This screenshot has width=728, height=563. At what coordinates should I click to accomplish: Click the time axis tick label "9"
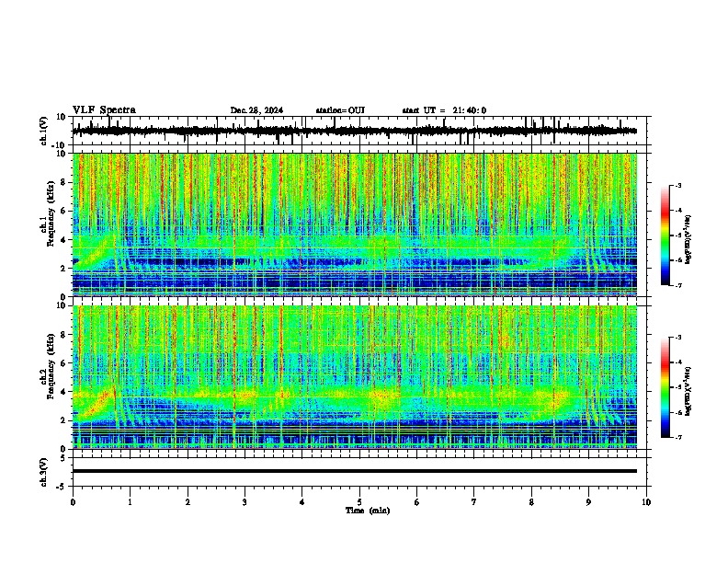click(588, 502)
